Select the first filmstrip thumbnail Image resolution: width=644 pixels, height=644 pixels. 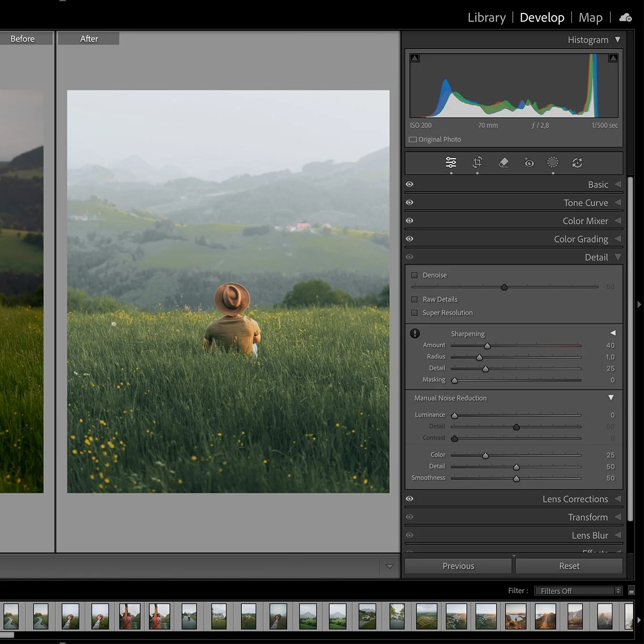click(x=11, y=616)
